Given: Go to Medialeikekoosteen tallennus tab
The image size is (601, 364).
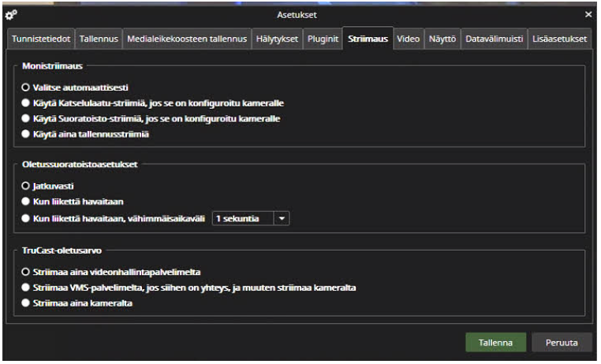Looking at the screenshot, I should 187,39.
